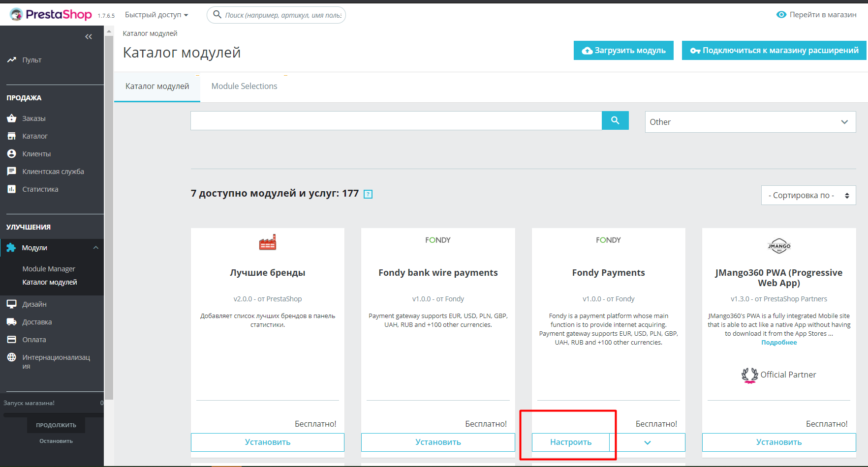Click the blue module search button
868x467 pixels.
click(x=615, y=120)
